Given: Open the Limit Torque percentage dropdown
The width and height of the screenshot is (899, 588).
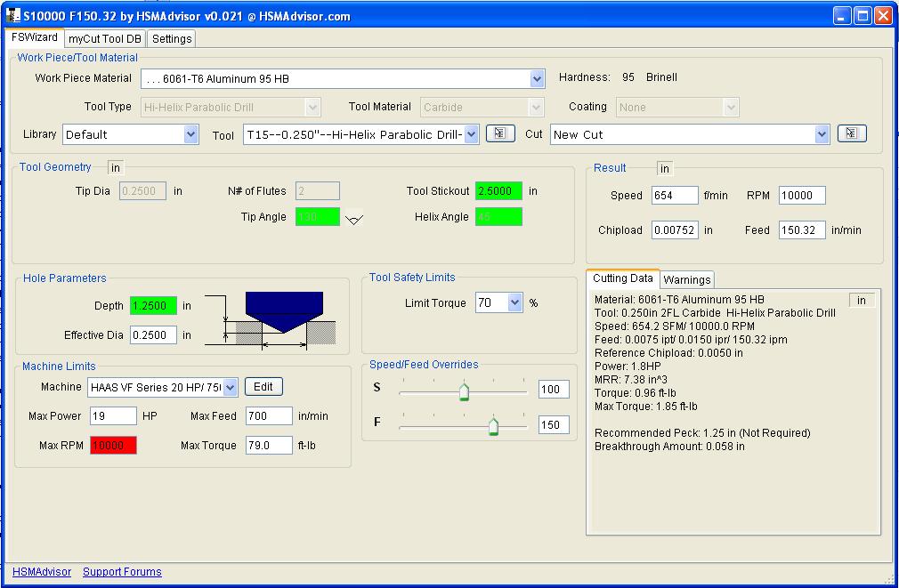Looking at the screenshot, I should pyautogui.click(x=514, y=303).
